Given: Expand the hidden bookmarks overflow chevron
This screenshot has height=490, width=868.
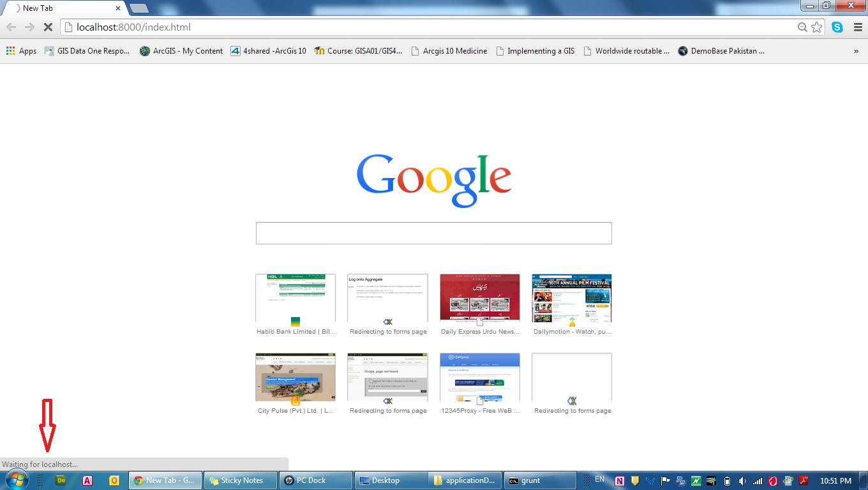Looking at the screenshot, I should pos(856,51).
